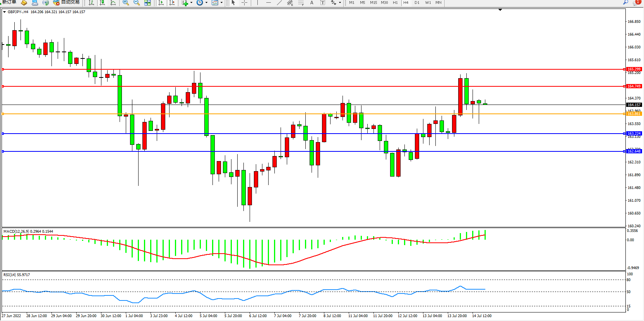Select the crosshair tool

point(245,3)
